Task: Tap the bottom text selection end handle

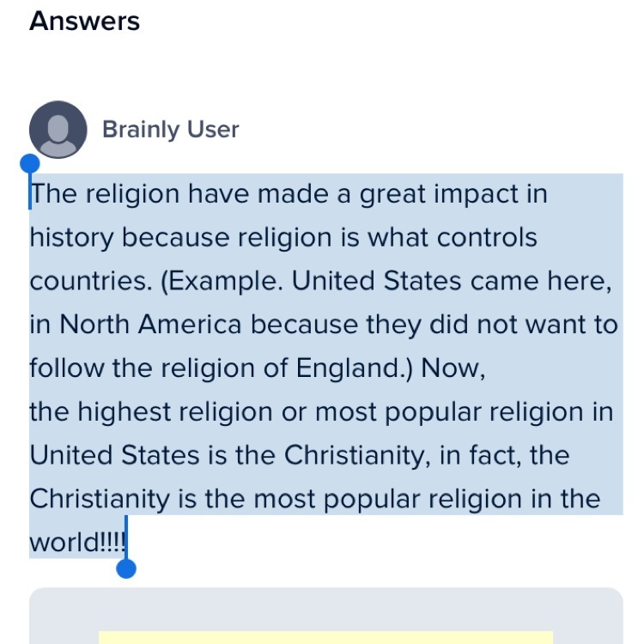Action: point(126,568)
